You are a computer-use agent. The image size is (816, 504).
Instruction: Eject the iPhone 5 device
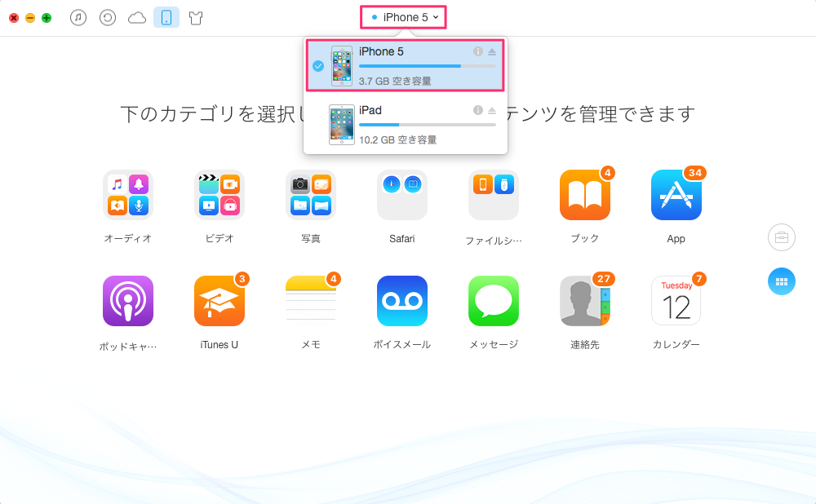coord(492,51)
